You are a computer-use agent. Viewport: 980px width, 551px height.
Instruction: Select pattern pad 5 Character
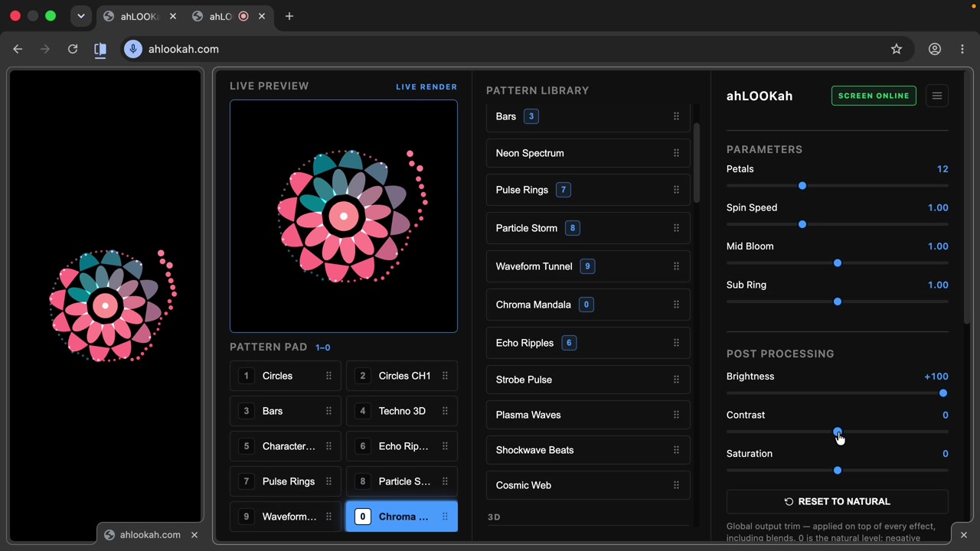coord(285,446)
